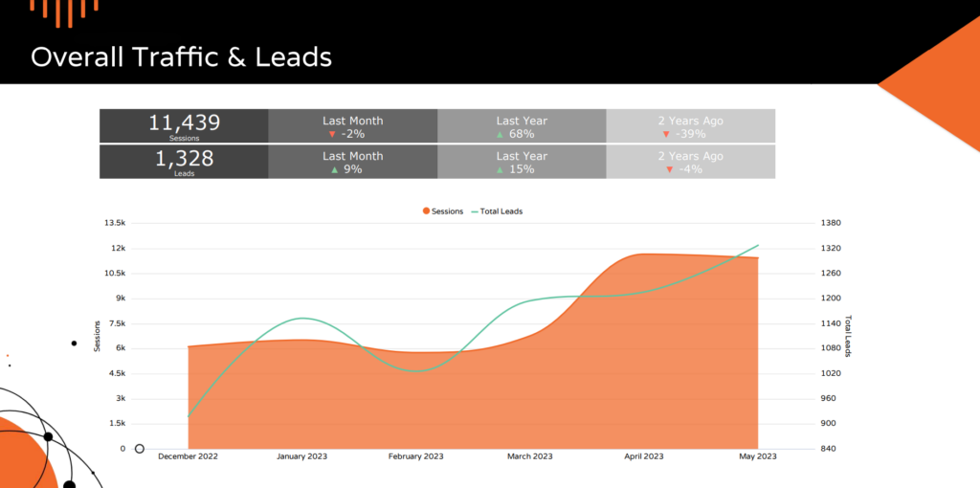
Task: Select the 11,439 Sessions value
Action: pyautogui.click(x=184, y=122)
